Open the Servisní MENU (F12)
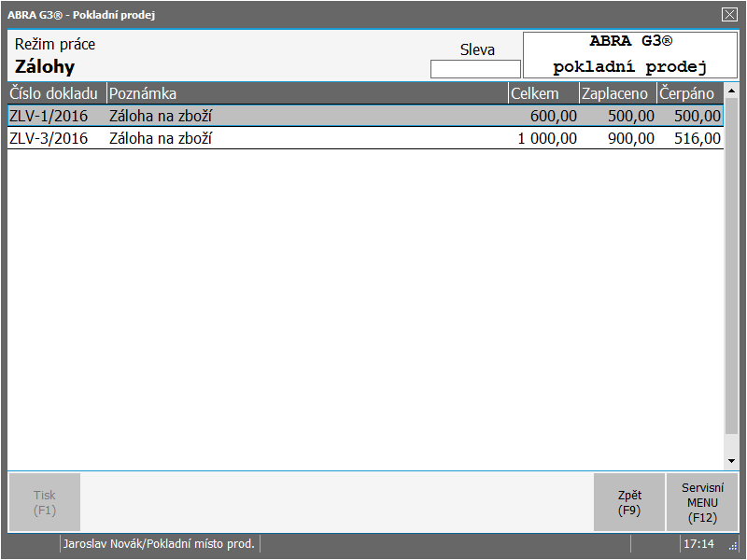This screenshot has height=560, width=747. [702, 503]
